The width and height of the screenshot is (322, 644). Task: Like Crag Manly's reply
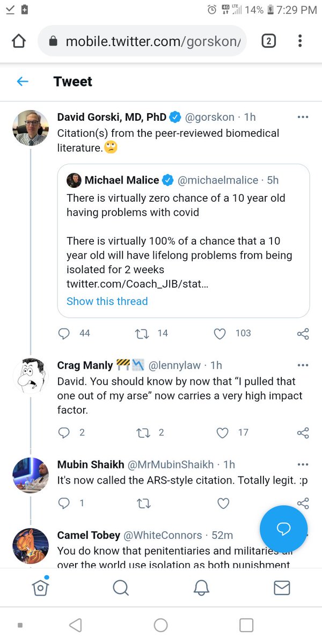click(223, 433)
